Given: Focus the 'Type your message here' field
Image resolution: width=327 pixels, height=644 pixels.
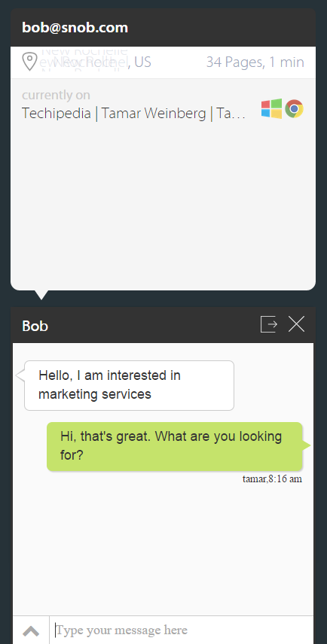Looking at the screenshot, I should point(182,630).
